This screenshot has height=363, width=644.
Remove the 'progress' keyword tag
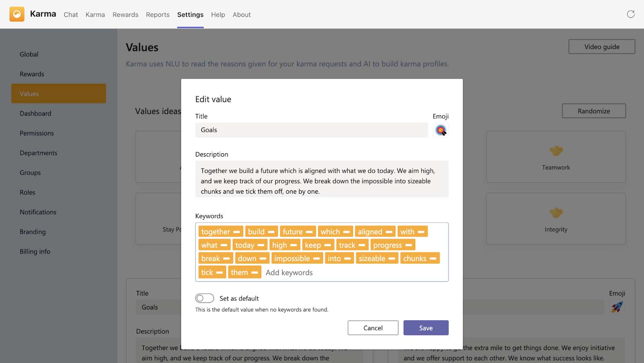pos(409,245)
